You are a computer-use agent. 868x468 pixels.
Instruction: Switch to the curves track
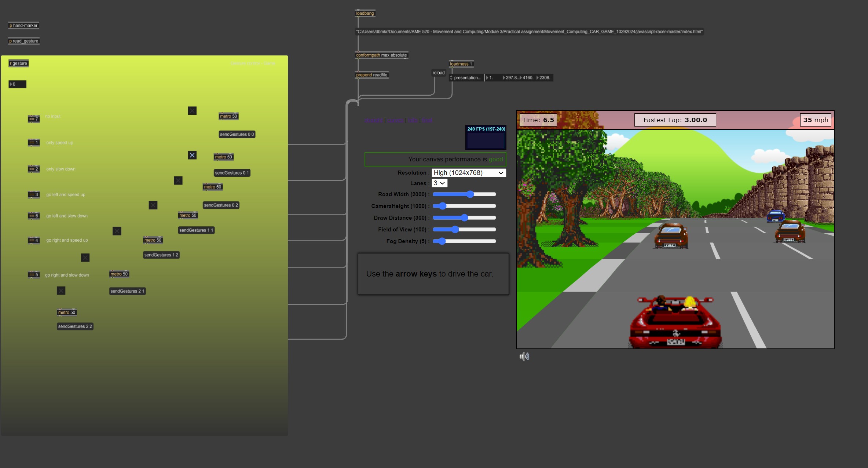point(396,120)
